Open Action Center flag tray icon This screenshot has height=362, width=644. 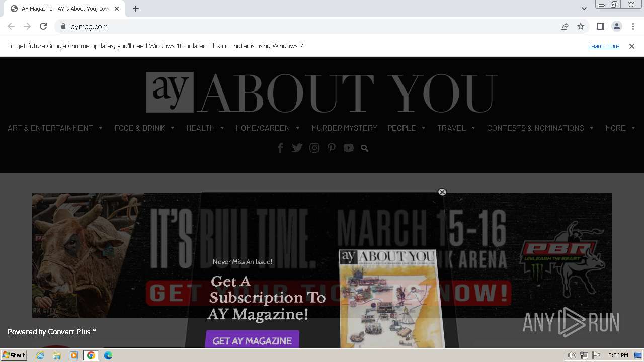pos(596,355)
